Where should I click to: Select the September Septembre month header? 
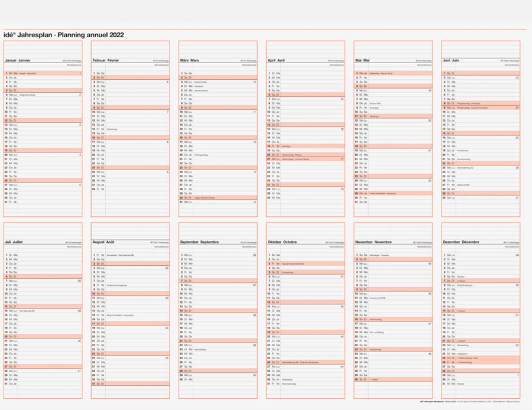[x=199, y=242]
